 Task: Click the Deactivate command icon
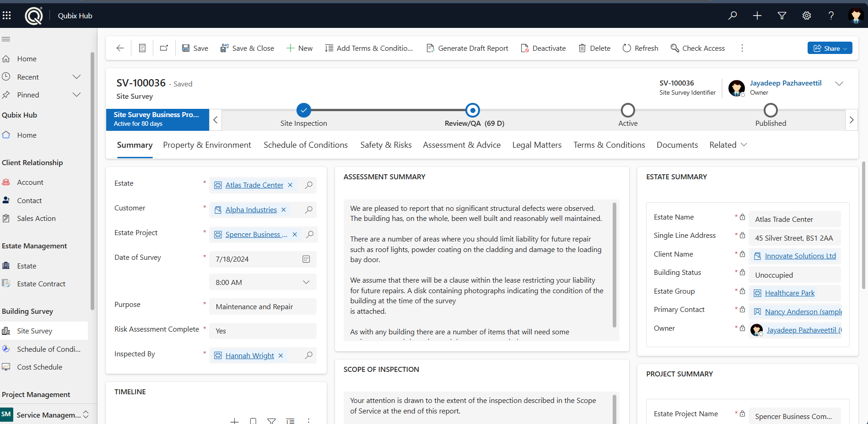[x=524, y=48]
